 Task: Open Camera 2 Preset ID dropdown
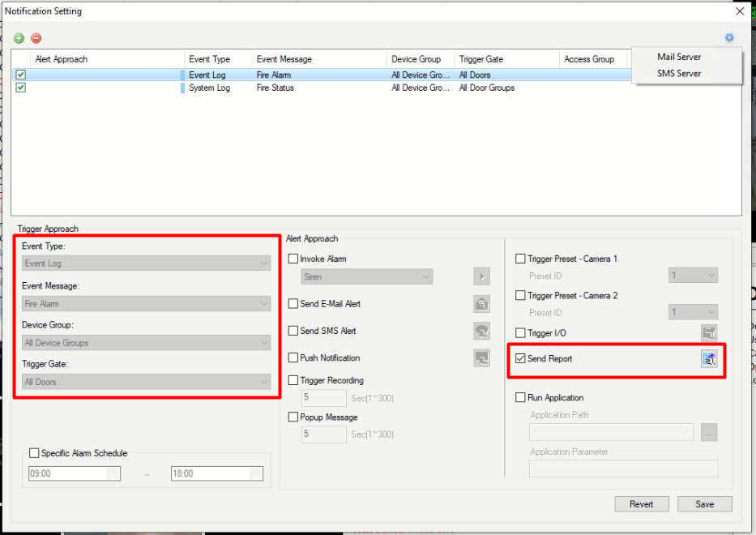click(x=693, y=312)
